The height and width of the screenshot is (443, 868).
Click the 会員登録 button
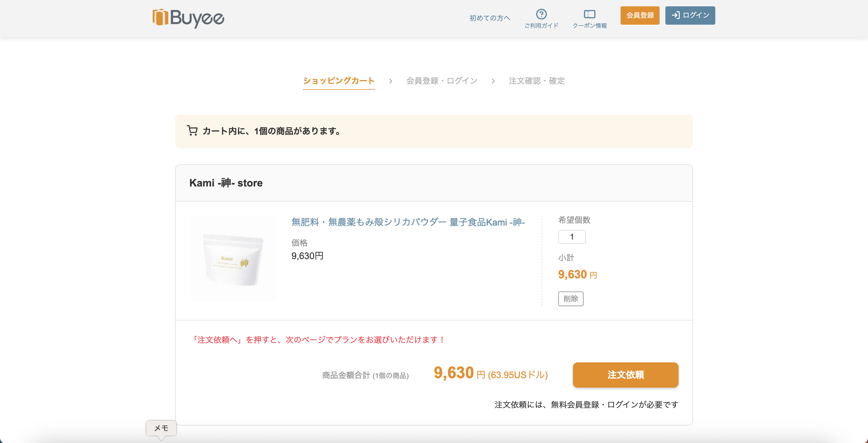(640, 15)
